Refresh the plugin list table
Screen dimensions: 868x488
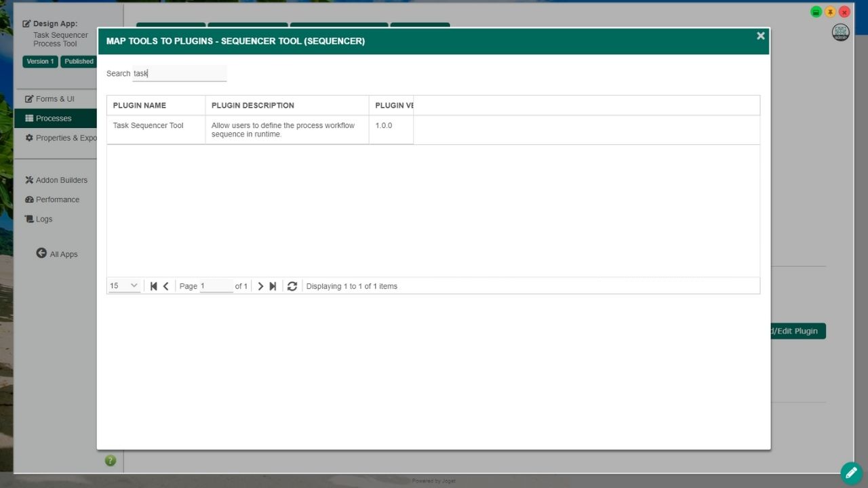(x=292, y=286)
